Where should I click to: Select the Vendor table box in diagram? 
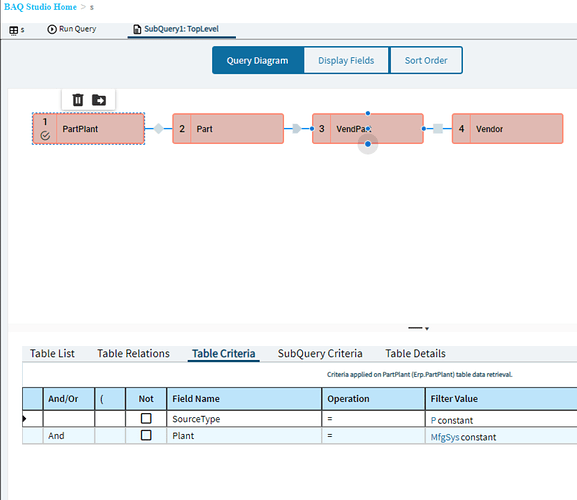click(x=507, y=128)
